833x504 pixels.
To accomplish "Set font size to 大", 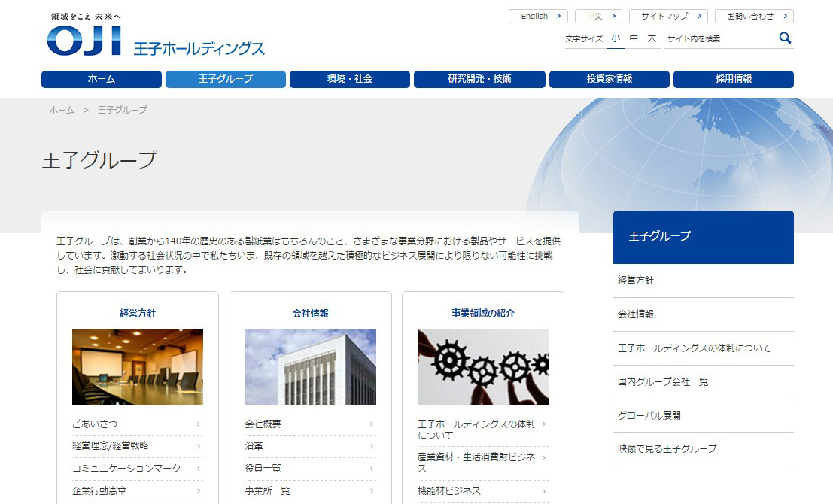I will pyautogui.click(x=652, y=38).
